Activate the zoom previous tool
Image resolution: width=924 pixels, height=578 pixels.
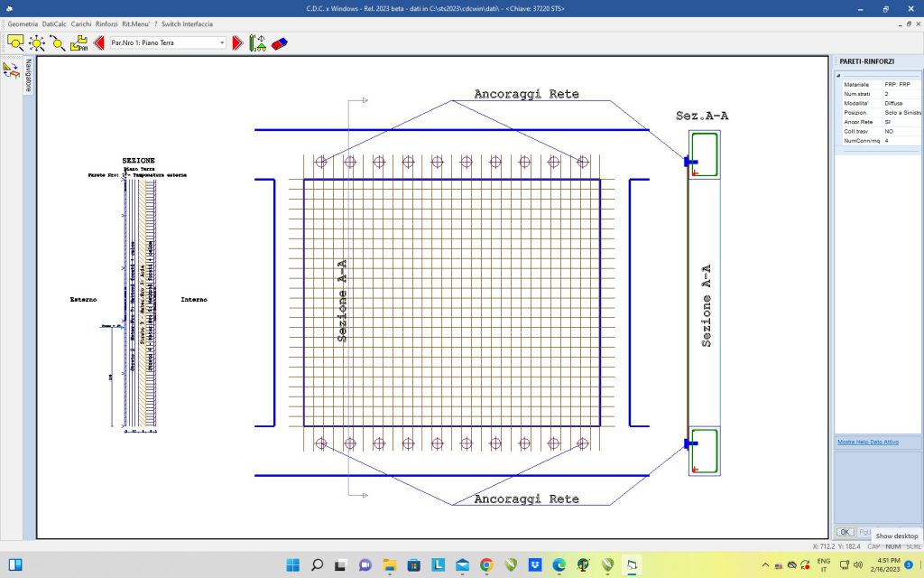tap(57, 42)
